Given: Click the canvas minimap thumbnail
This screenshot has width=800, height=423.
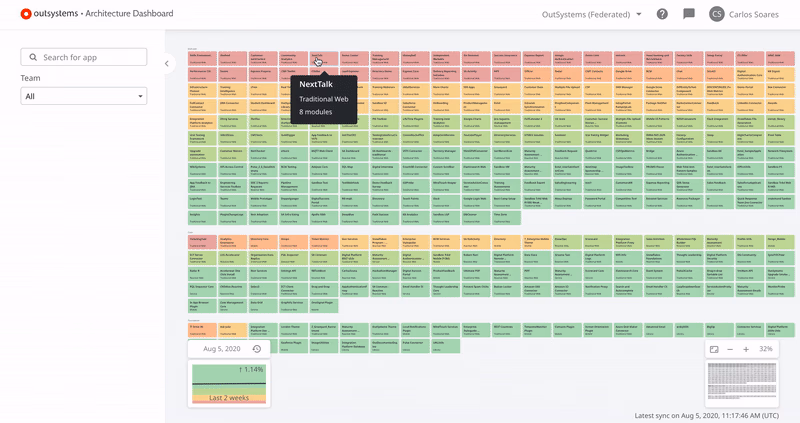Looking at the screenshot, I should [x=742, y=382].
